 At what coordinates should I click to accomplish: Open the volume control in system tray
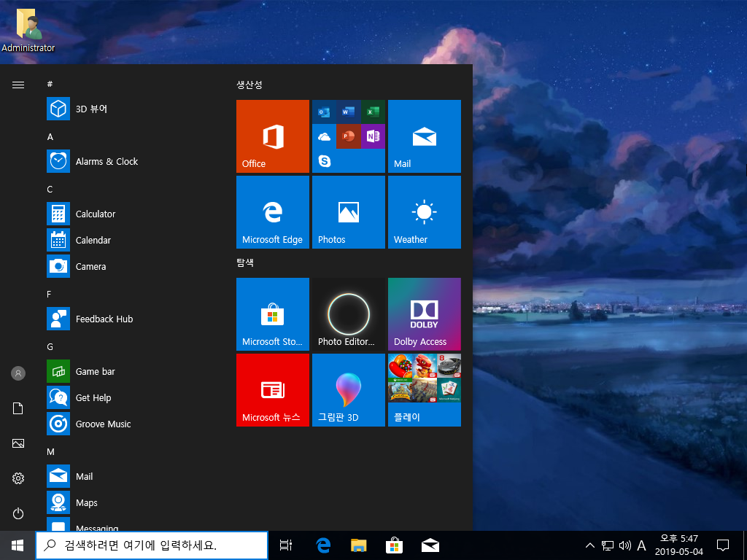(624, 545)
